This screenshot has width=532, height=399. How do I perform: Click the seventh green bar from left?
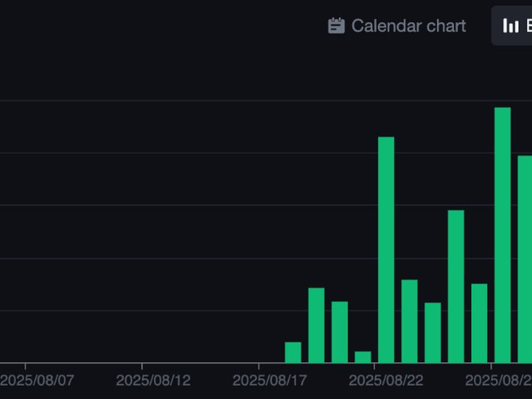433,332
